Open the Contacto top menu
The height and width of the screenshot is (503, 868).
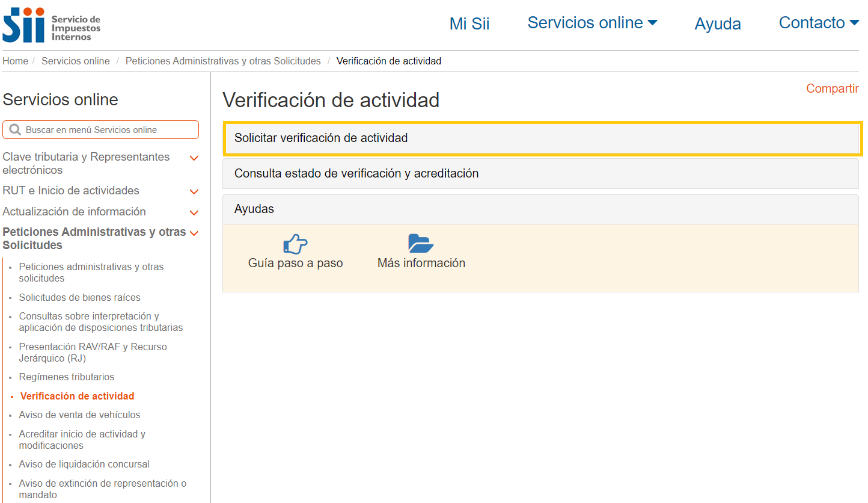click(819, 23)
